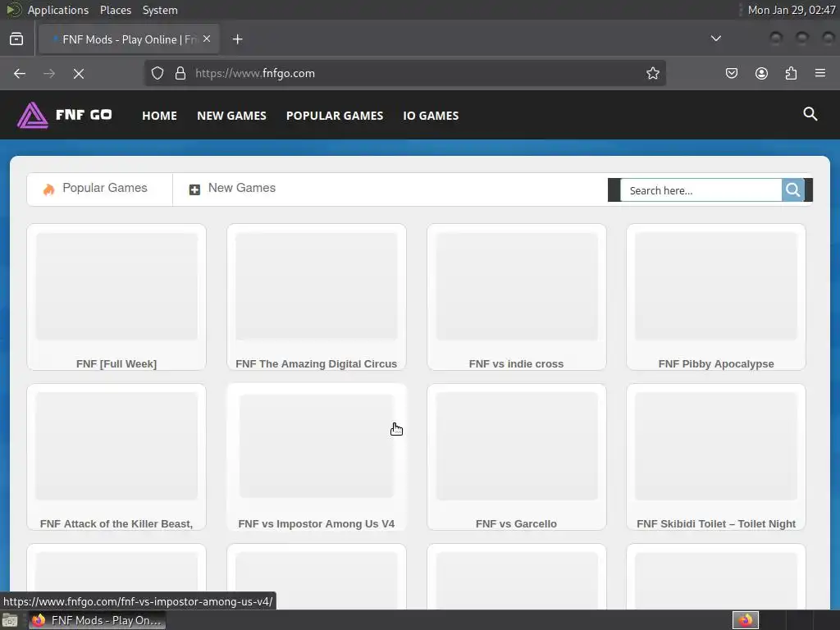Click the date and time clock
This screenshot has height=630, width=840.
point(792,10)
